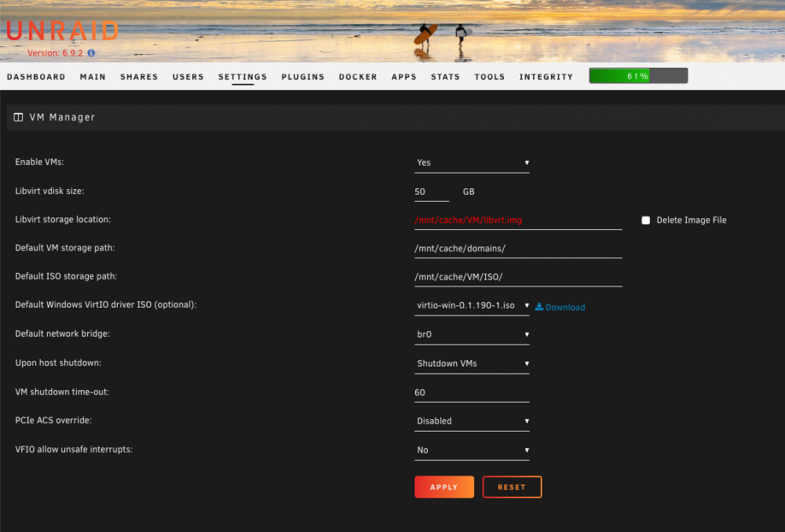Open PCIe ACS override dropdown

pyautogui.click(x=472, y=421)
